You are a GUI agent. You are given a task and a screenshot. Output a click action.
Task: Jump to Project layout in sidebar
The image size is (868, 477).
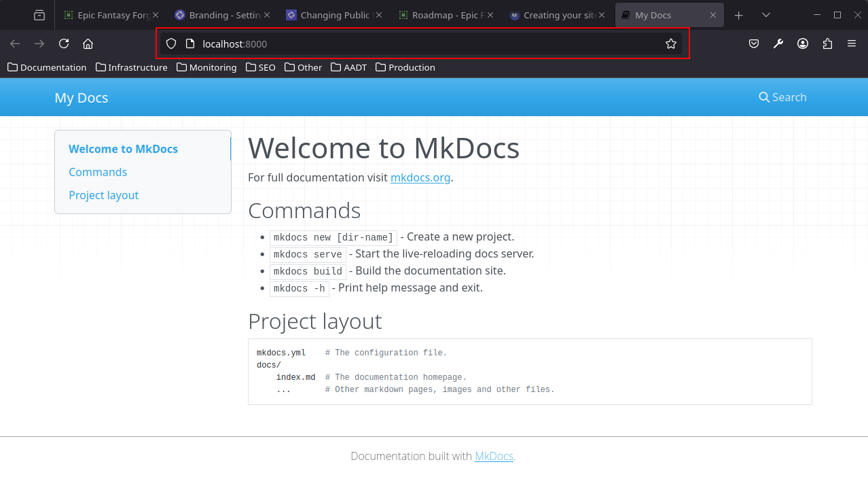point(103,195)
